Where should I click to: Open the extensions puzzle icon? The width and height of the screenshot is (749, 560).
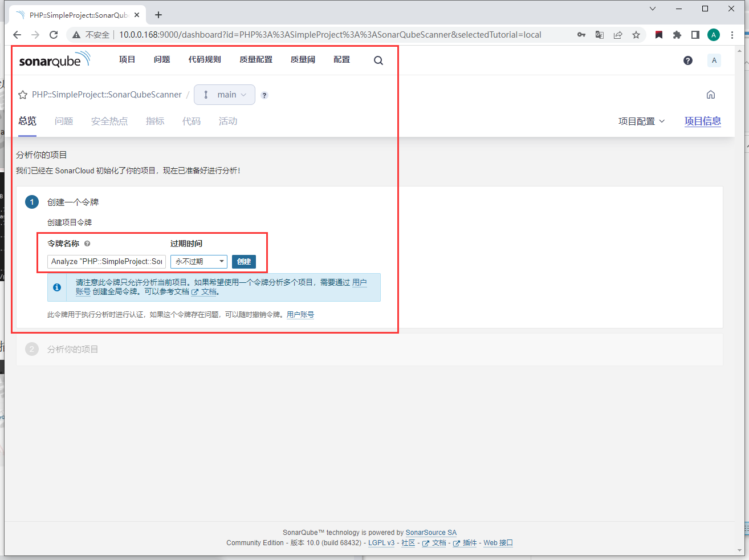click(677, 35)
